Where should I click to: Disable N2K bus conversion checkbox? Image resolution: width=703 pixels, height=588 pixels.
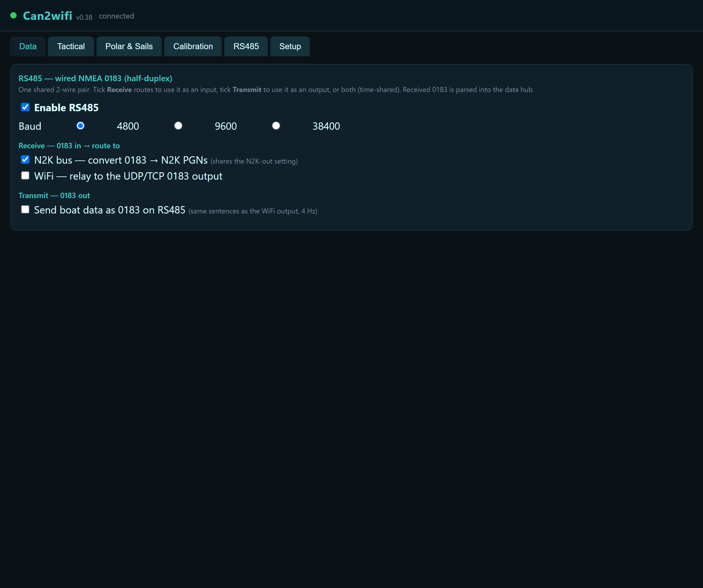pos(25,159)
